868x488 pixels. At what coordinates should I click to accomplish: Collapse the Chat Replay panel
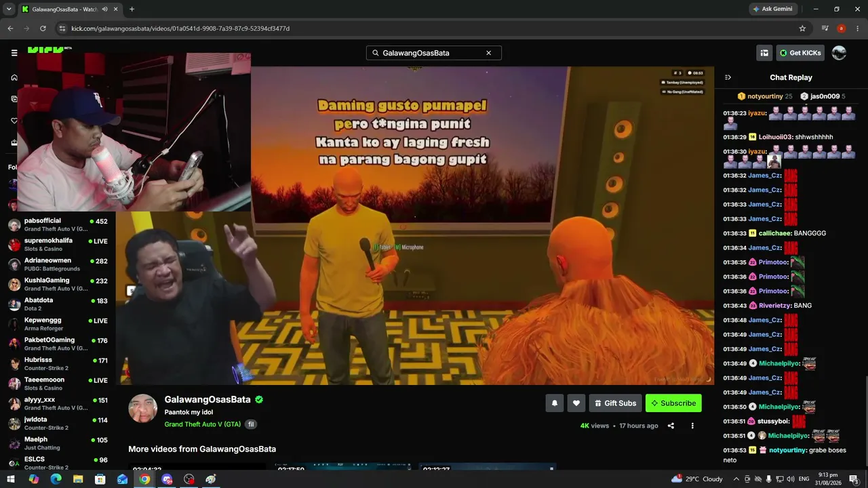coord(728,77)
